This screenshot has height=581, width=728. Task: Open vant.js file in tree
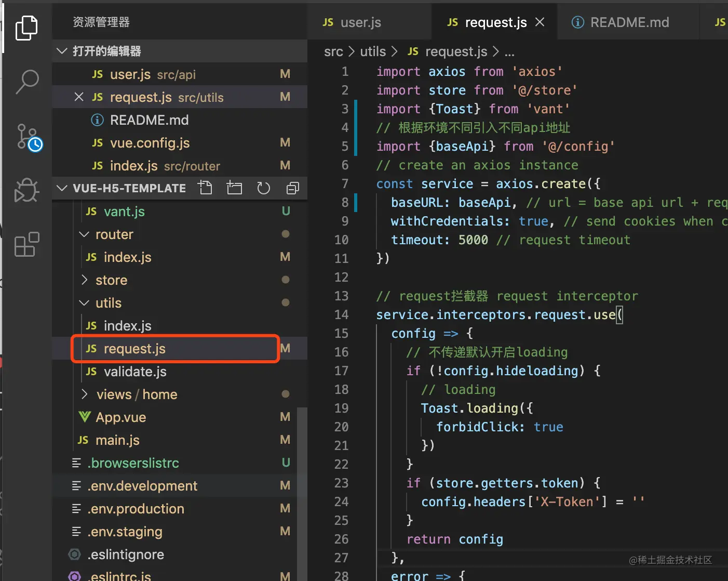pos(180,212)
